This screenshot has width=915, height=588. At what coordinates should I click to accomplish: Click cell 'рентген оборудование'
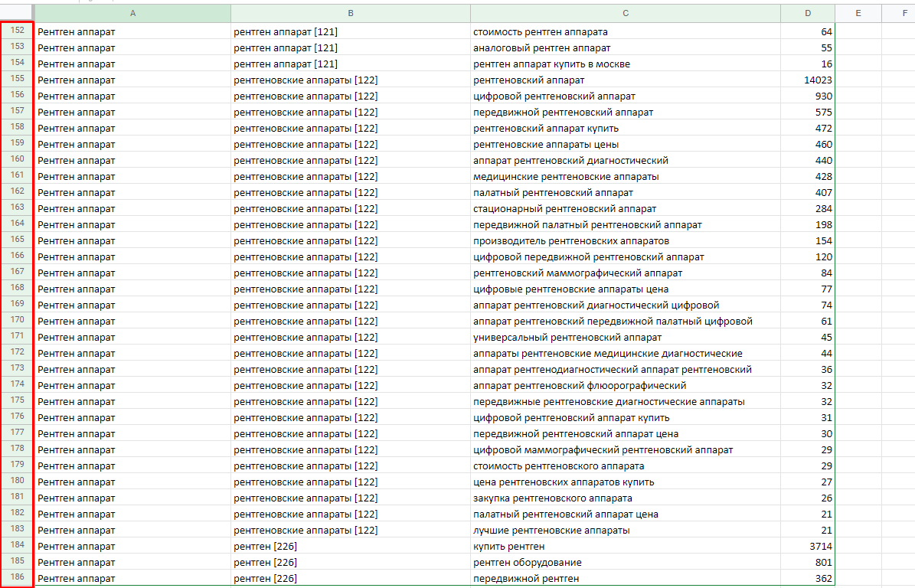(x=625, y=562)
